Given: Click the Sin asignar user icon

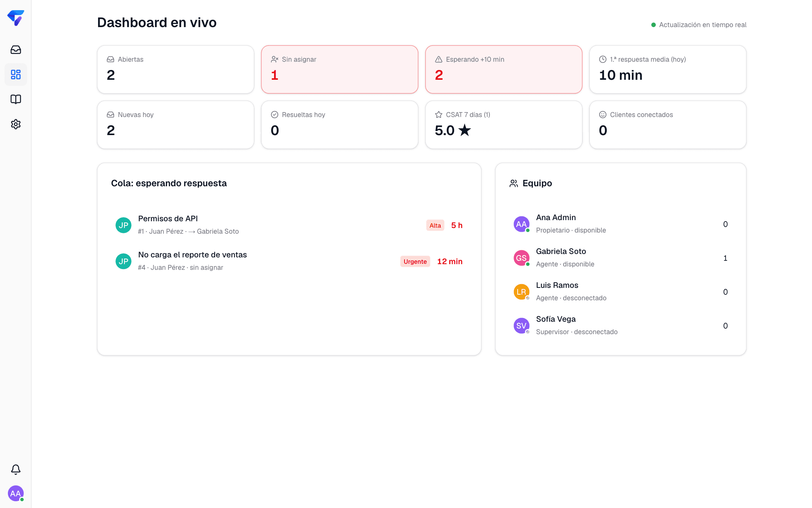Looking at the screenshot, I should click(x=275, y=59).
